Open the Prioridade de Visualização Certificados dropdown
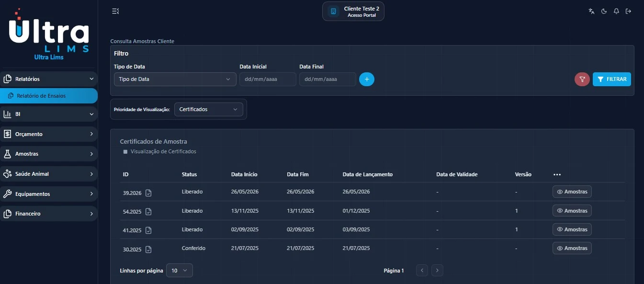 [x=209, y=109]
